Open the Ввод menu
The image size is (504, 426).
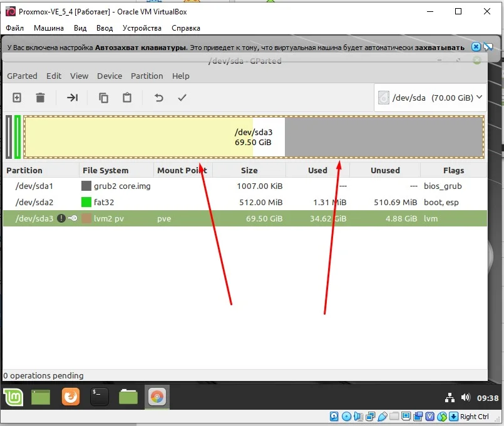coord(105,28)
